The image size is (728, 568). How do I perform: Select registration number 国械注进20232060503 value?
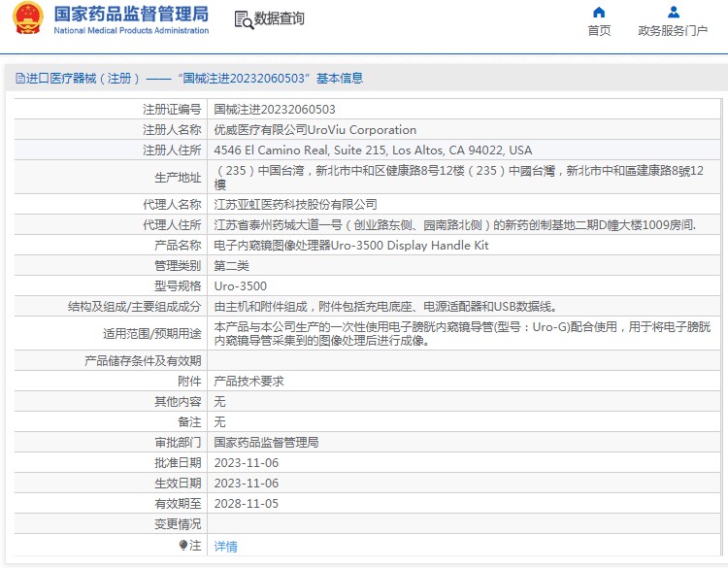(x=275, y=110)
